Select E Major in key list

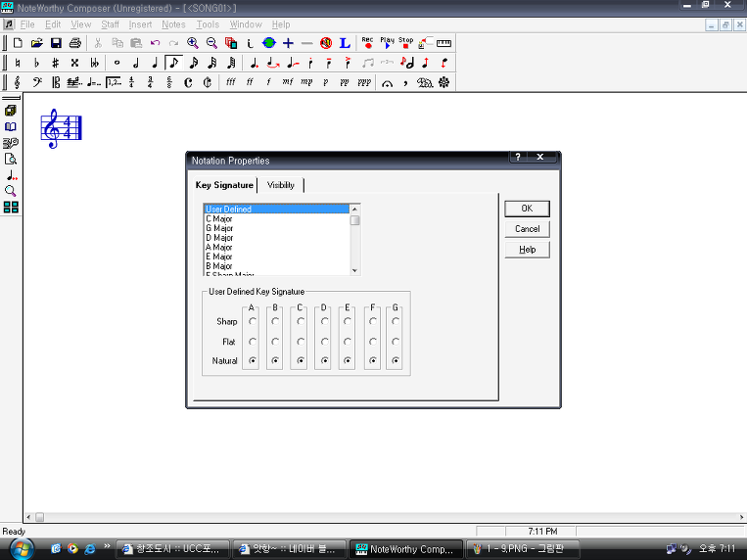[x=277, y=257]
